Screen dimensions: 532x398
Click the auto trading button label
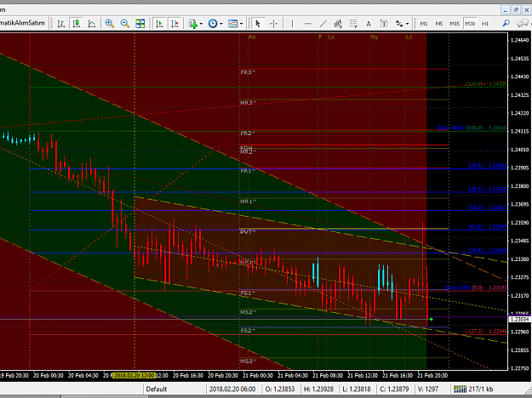pyautogui.click(x=22, y=23)
